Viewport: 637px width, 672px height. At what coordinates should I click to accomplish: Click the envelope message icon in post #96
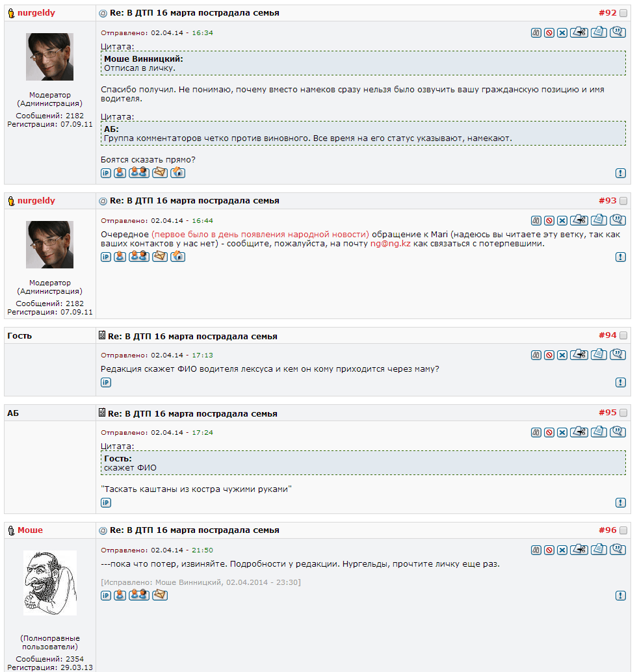coord(160,595)
